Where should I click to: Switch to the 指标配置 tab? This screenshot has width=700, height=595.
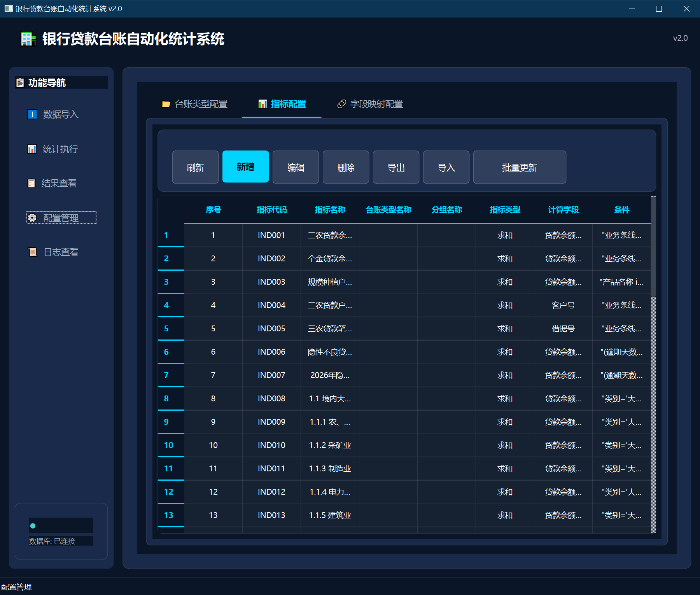tap(282, 104)
